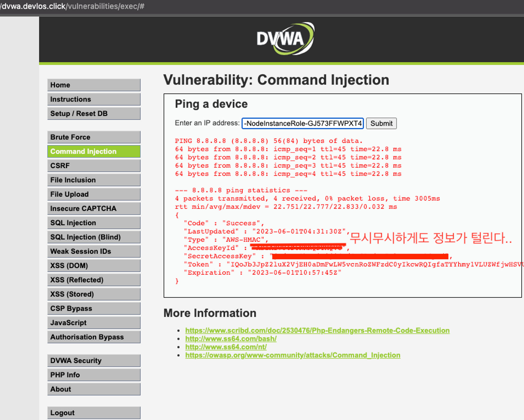Image resolution: width=524 pixels, height=420 pixels.
Task: Open Setup / Reset DB page
Action: click(x=94, y=114)
